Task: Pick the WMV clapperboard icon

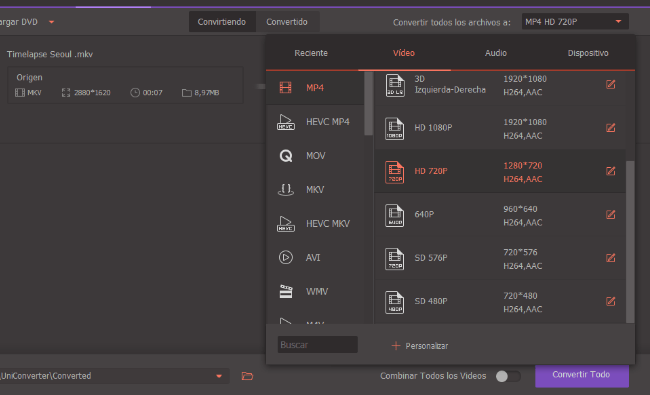Action: (x=286, y=291)
